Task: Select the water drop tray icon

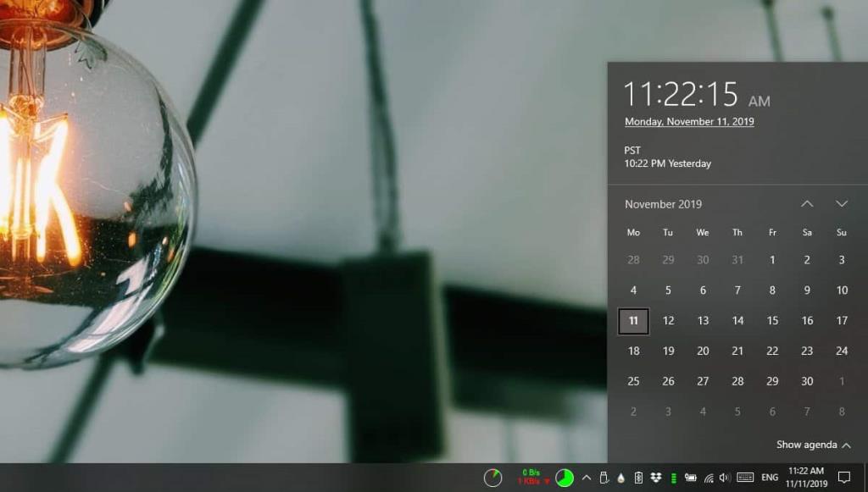Action: click(x=620, y=475)
